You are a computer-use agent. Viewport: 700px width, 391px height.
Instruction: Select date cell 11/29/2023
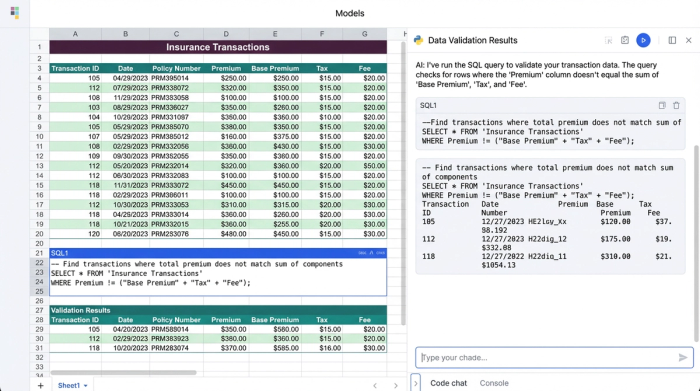[125, 98]
